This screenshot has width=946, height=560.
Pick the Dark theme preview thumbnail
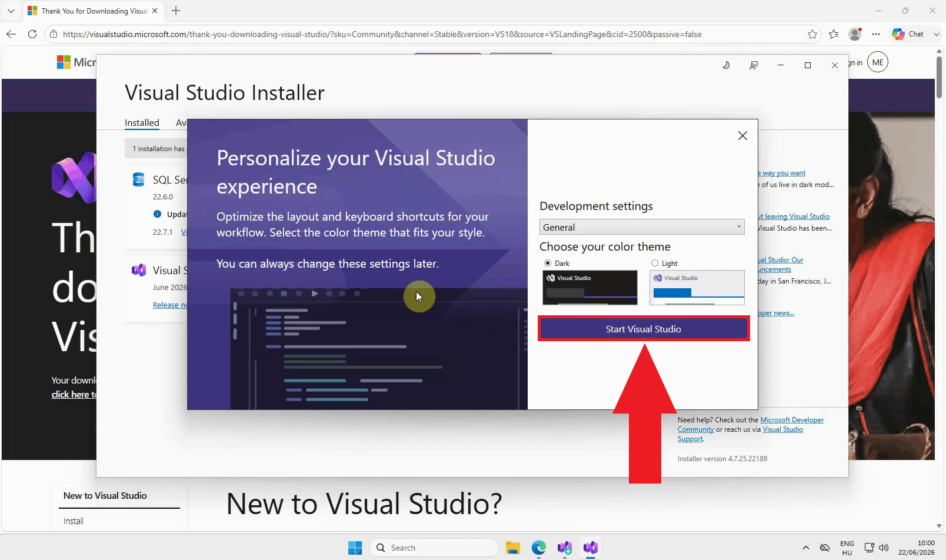point(590,288)
